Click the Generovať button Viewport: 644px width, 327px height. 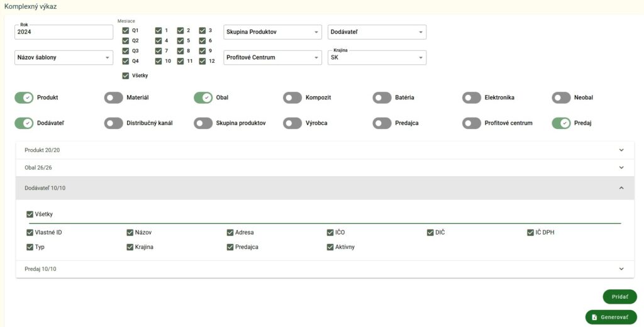click(611, 317)
